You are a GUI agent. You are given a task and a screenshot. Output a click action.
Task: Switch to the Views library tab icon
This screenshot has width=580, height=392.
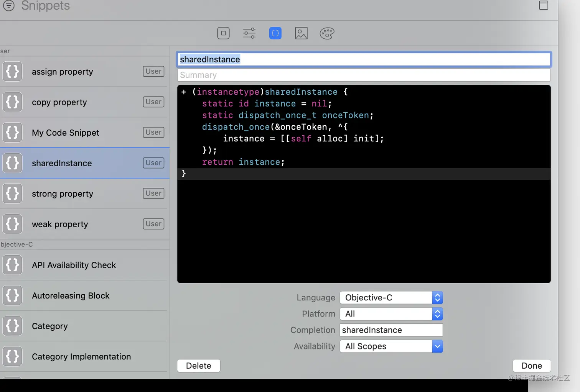pos(223,33)
